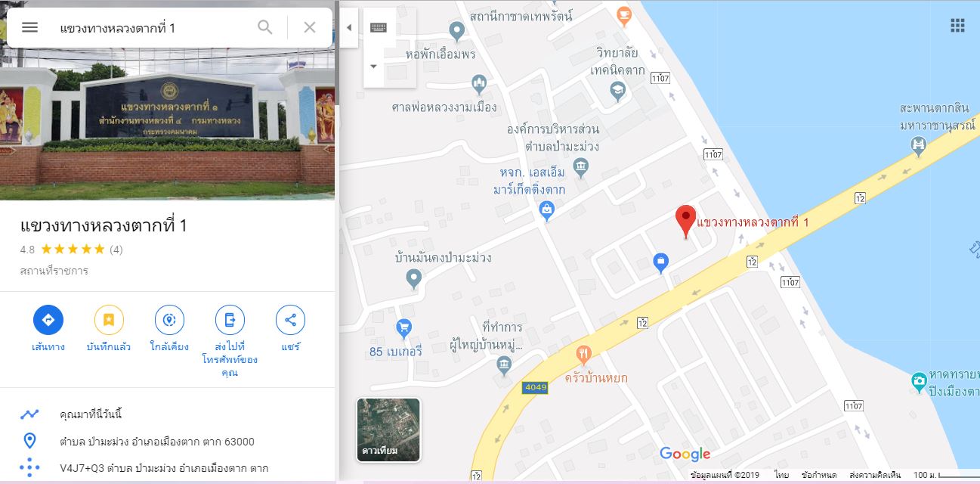Screen dimensions: 980x484
Task: Click the search text input field
Action: point(151,27)
